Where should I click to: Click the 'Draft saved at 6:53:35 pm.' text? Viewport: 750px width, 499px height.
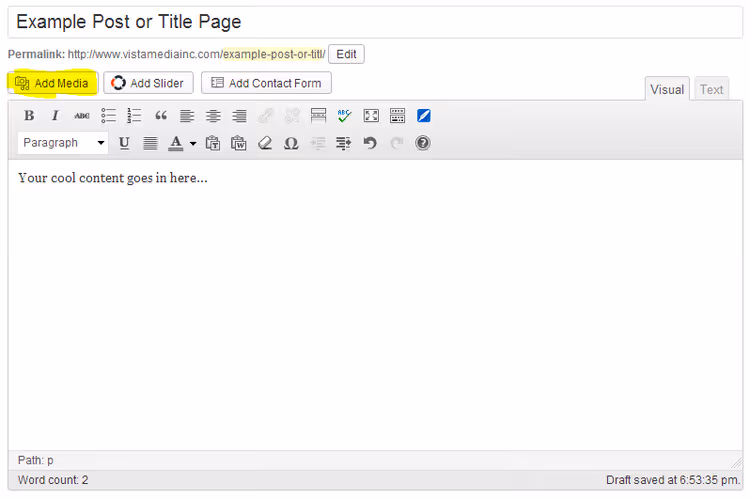tap(673, 480)
